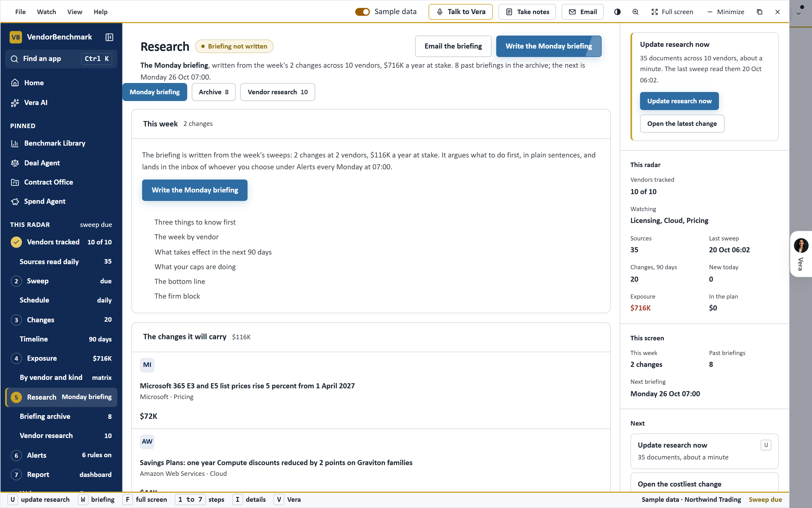Click the VB VendorBenchmark logo badge

click(16, 37)
